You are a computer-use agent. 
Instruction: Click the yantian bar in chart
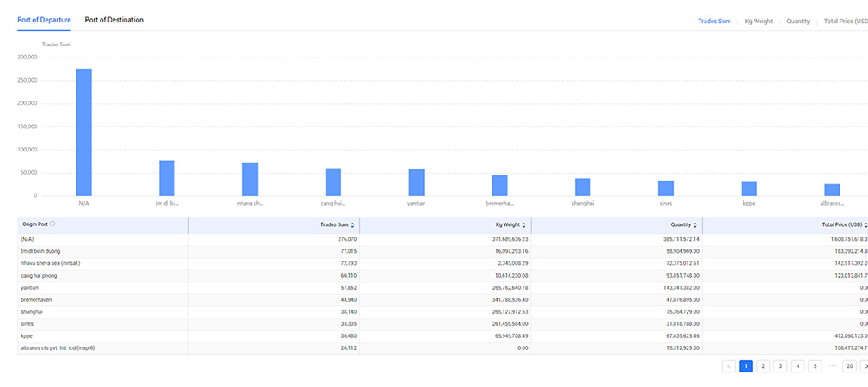click(416, 182)
